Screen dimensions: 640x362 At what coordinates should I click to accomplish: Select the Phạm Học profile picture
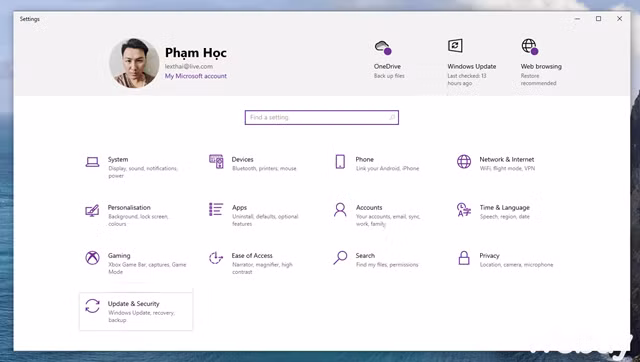[x=134, y=63]
